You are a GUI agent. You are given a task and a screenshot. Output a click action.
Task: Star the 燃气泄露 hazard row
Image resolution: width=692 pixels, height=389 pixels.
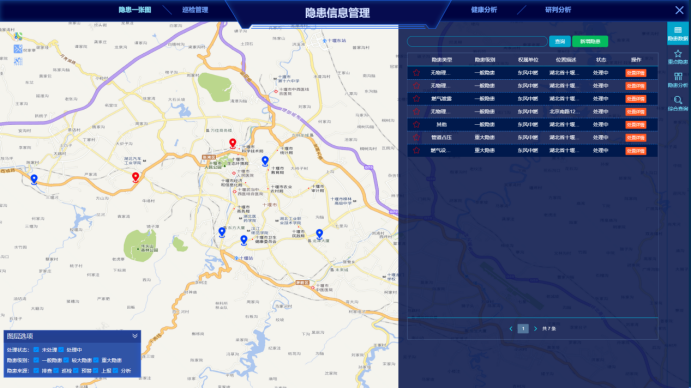[416, 98]
